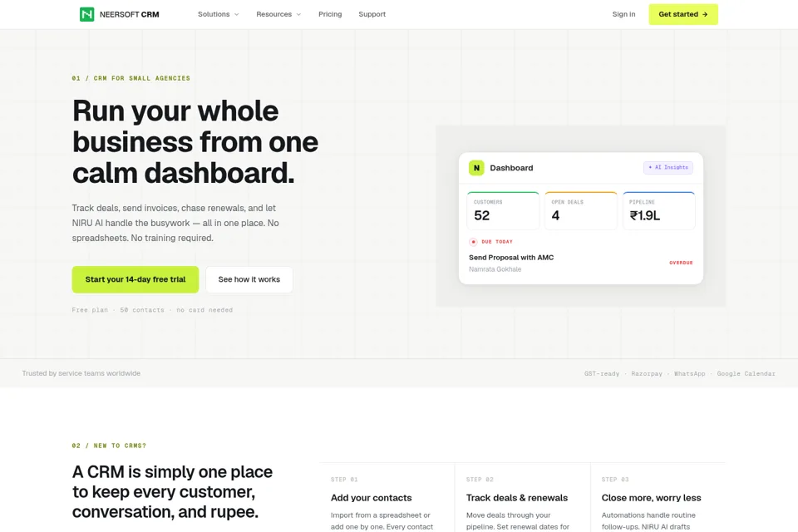This screenshot has width=798, height=532.
Task: Click the 01 / CRM FOR SMALL AGENCIES label
Action: [131, 78]
